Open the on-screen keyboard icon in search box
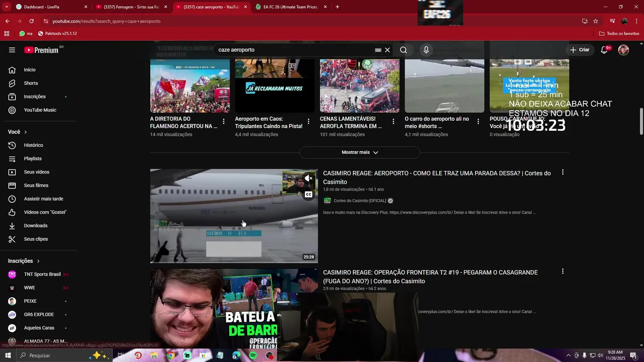This screenshot has height=362, width=644. pyautogui.click(x=378, y=50)
